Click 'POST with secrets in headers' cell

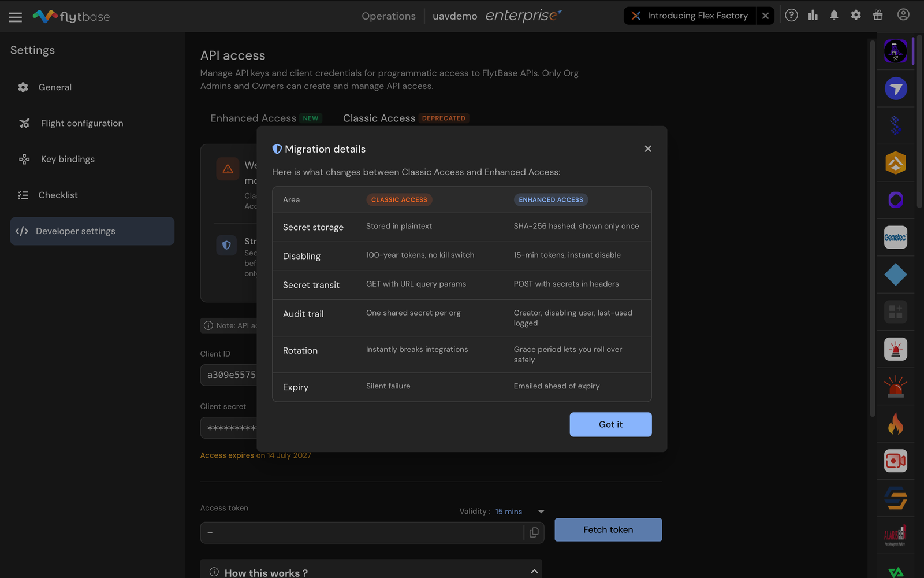point(566,284)
